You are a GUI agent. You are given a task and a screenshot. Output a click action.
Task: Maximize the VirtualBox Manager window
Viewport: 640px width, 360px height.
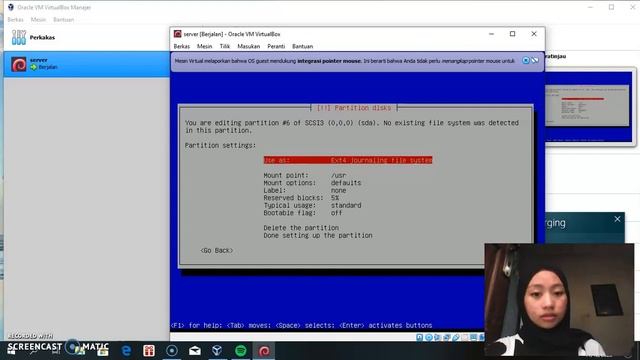[x=611, y=7]
